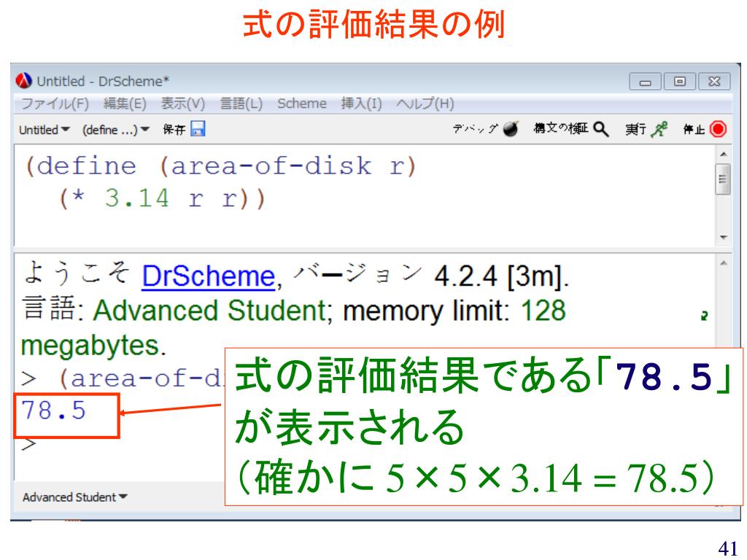Click the interactions scrollbar up arrow
This screenshot has height=560, width=747.
tap(723, 263)
